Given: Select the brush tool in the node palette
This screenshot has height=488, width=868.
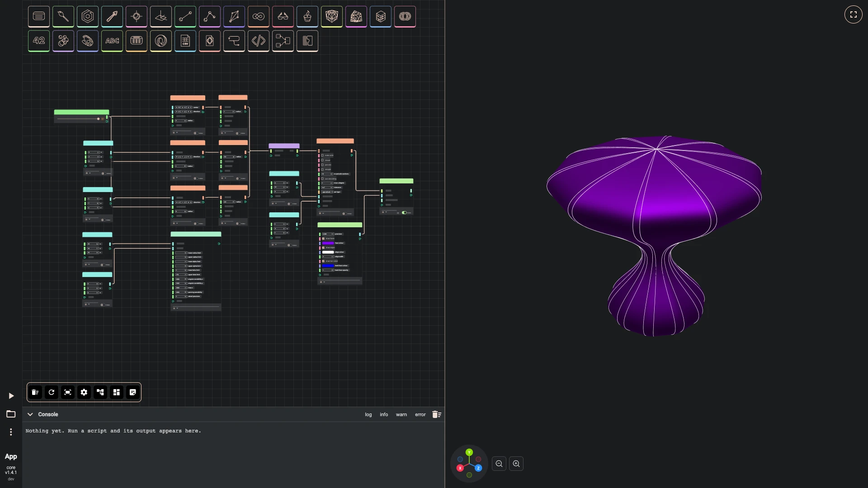Looking at the screenshot, I should click(63, 17).
